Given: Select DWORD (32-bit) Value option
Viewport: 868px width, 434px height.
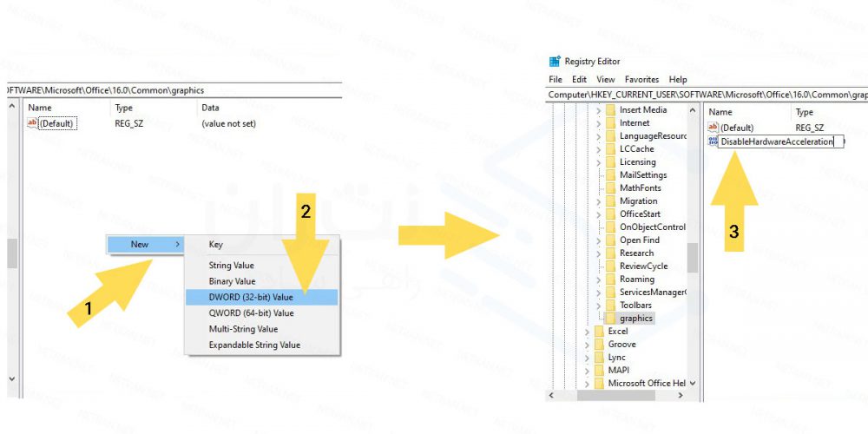Looking at the screenshot, I should tap(251, 297).
